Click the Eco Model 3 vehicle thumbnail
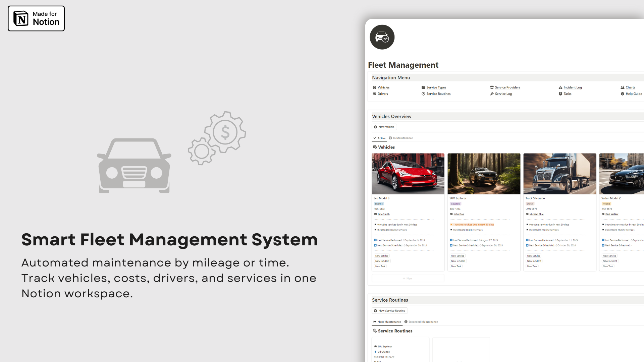 click(x=408, y=174)
